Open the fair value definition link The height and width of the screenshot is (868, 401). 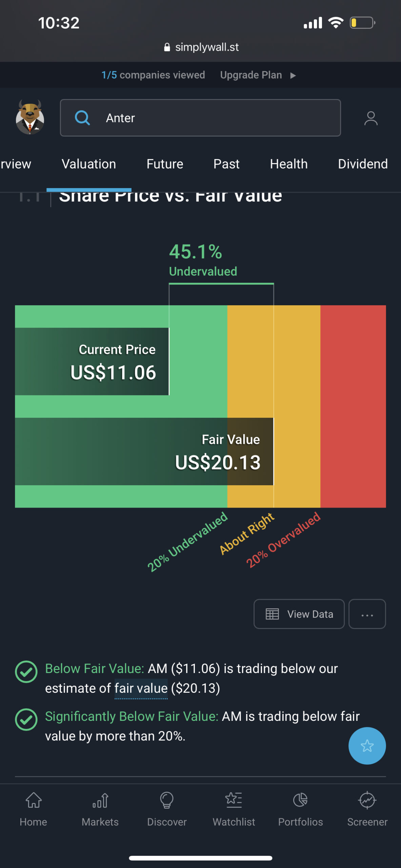pyautogui.click(x=141, y=688)
